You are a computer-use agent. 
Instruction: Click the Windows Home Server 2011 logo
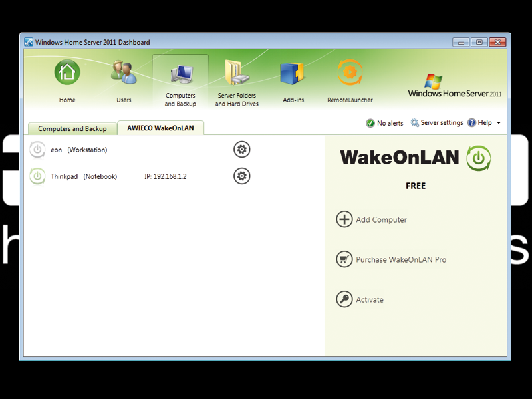(454, 86)
